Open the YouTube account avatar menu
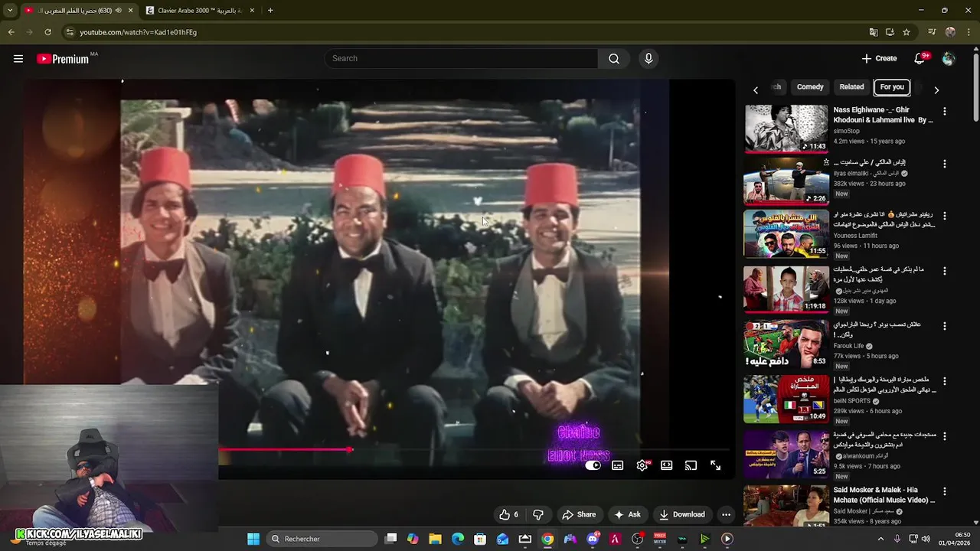The height and width of the screenshot is (551, 980). [x=949, y=59]
